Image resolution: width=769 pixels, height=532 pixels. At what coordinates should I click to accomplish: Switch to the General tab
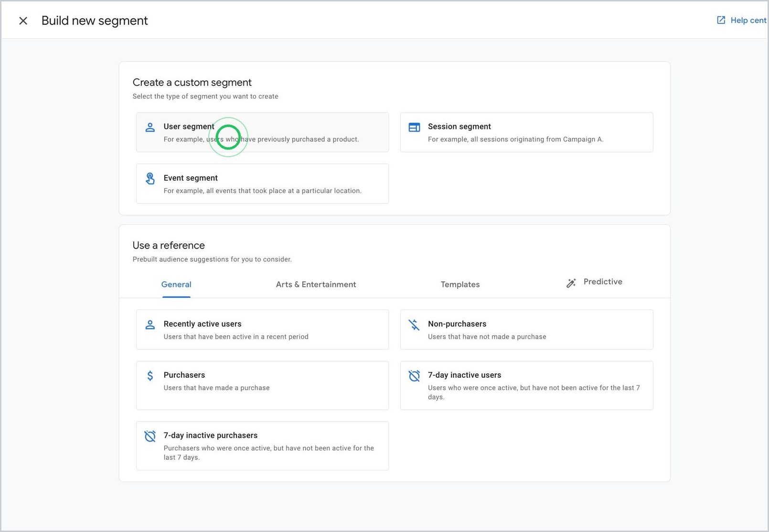[176, 285]
